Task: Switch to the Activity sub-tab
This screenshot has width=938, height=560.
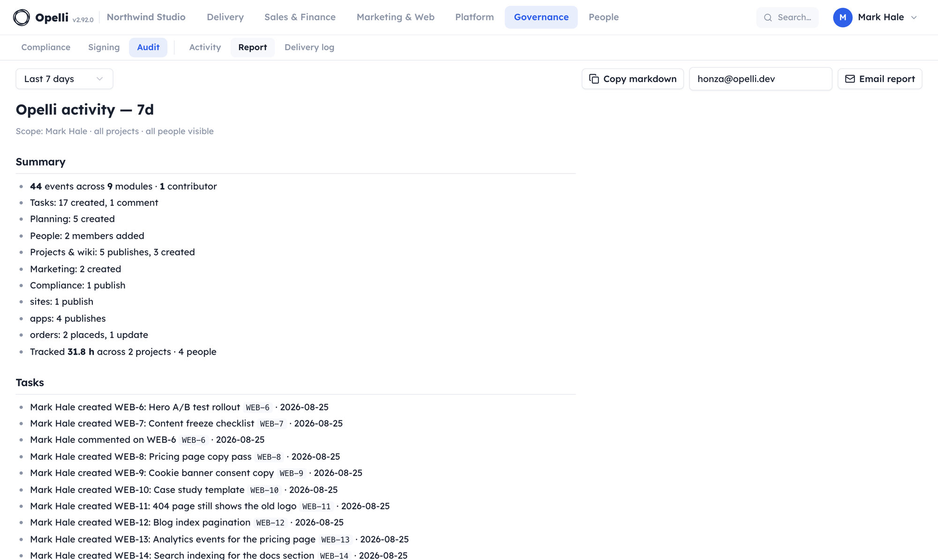Action: pyautogui.click(x=205, y=47)
